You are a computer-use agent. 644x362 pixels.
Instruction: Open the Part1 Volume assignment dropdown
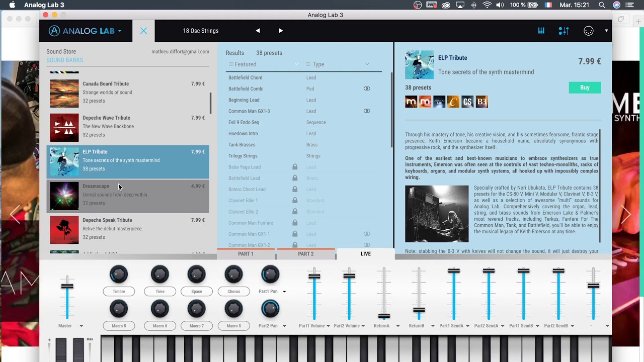(328, 326)
